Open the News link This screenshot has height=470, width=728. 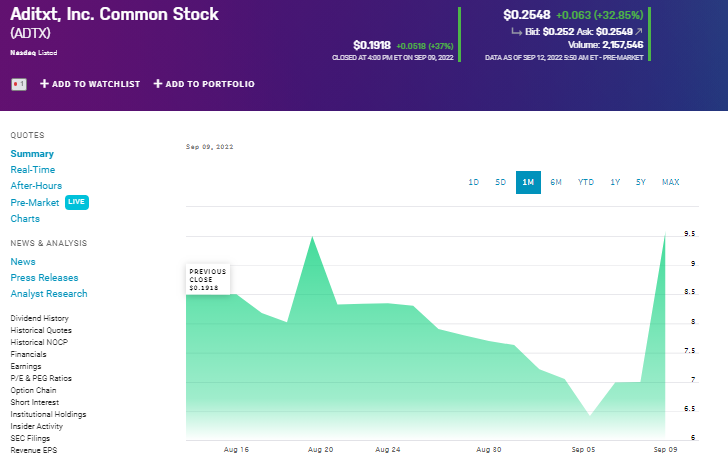point(23,261)
